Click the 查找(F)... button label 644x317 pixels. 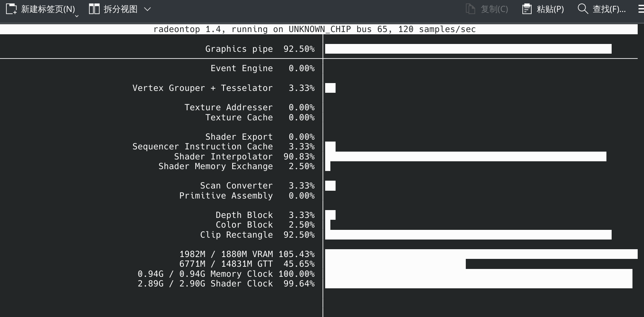609,9
